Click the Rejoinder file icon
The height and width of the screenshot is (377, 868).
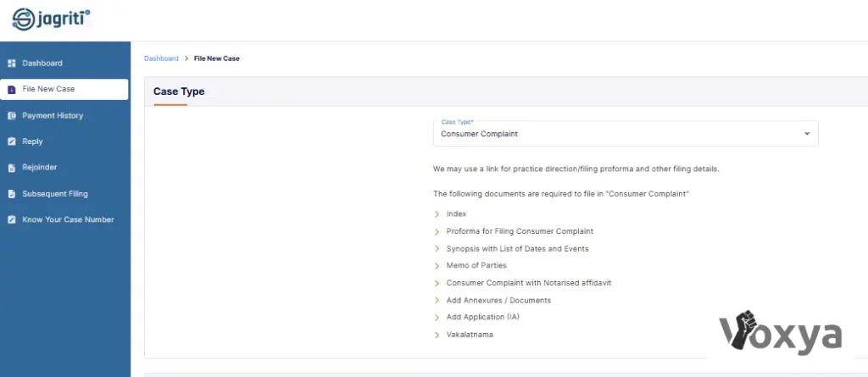(x=12, y=168)
